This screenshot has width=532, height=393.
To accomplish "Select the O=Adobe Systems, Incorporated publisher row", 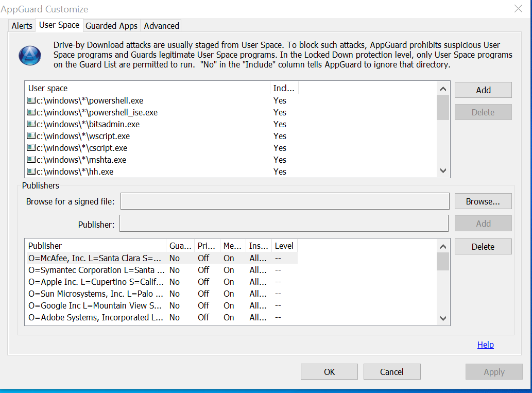I will tap(162, 317).
